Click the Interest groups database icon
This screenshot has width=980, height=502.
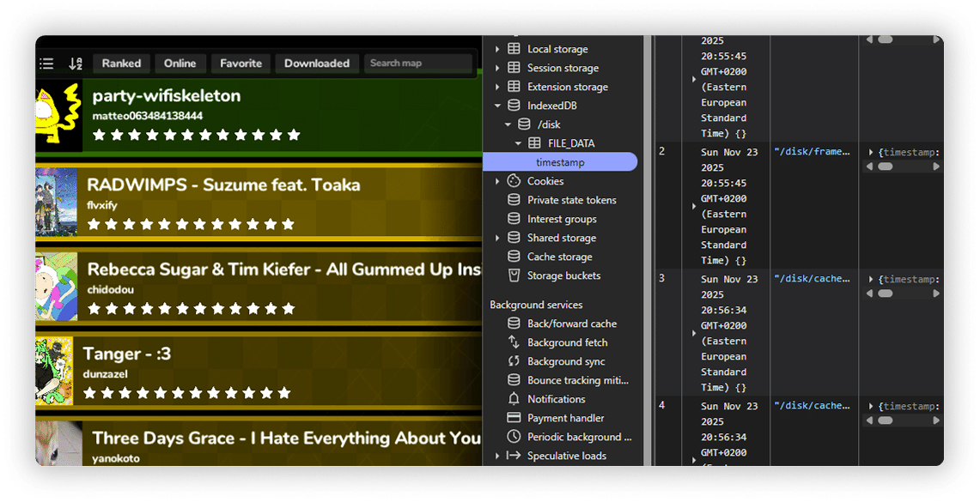[514, 219]
